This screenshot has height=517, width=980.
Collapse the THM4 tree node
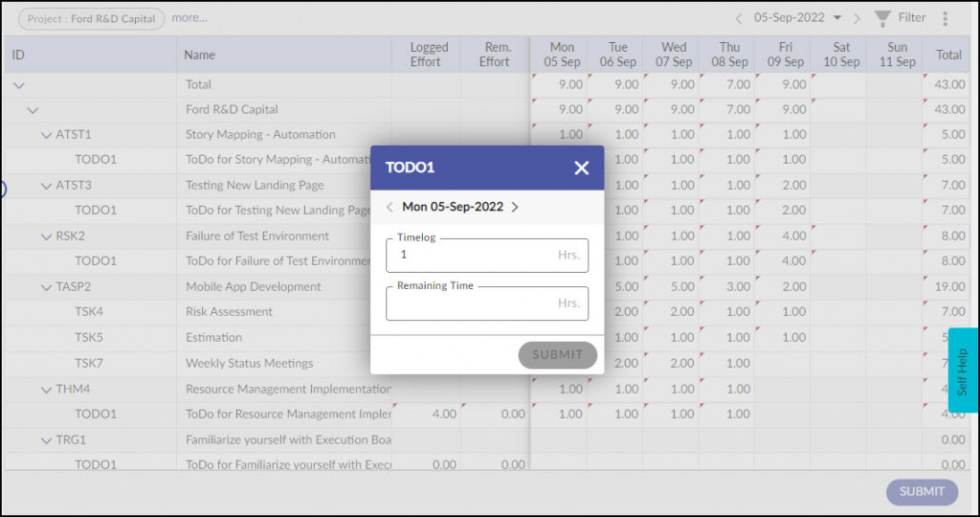pos(46,390)
